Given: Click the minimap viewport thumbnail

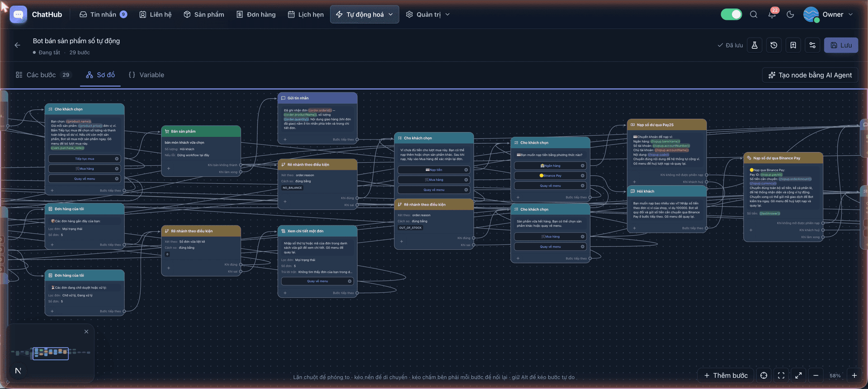Looking at the screenshot, I should coord(51,353).
